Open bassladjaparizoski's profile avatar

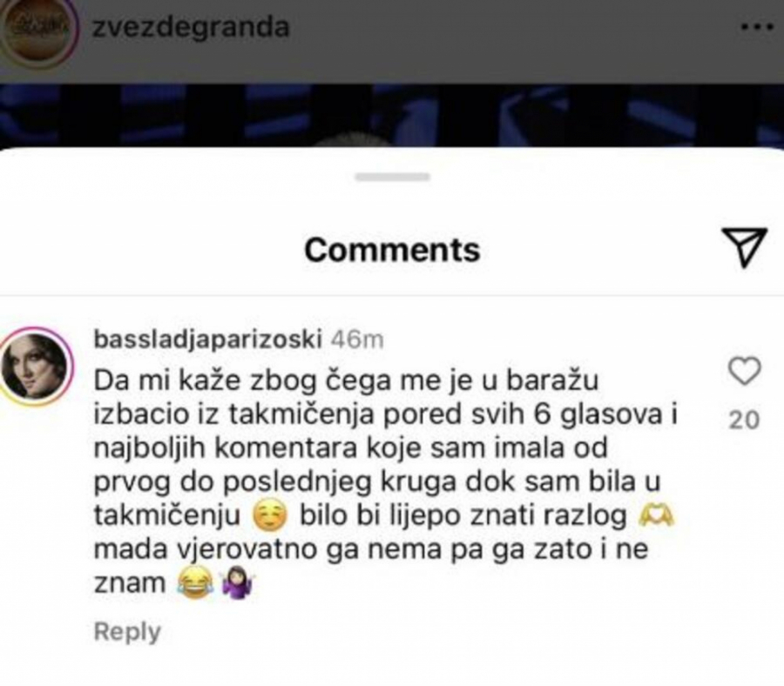pos(36,365)
